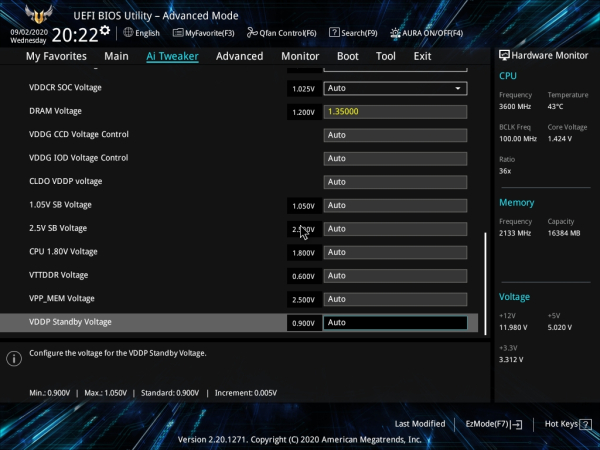Open Qfan Control(F6) fan icon

[252, 33]
